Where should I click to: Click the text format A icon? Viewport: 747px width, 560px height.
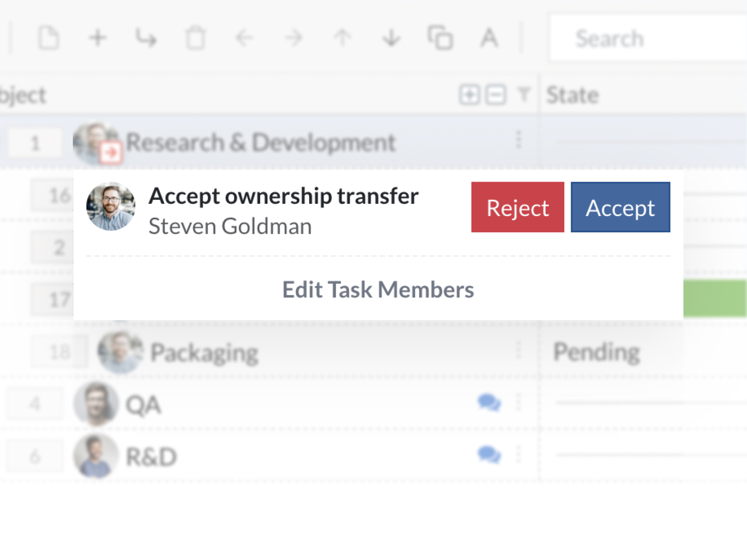(x=489, y=38)
